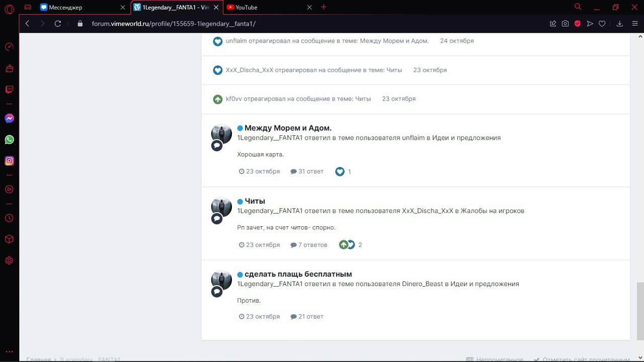644x362 pixels.
Task: Expand the sidebar three-dots menu
Action: point(9,352)
